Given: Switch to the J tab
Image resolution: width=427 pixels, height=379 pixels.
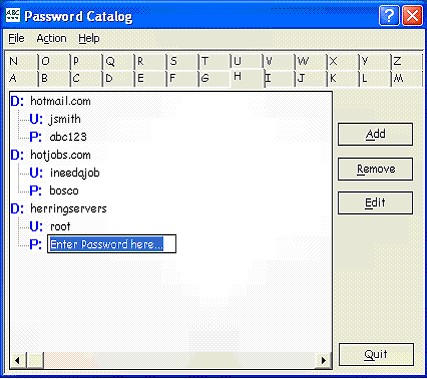Looking at the screenshot, I should [310, 79].
